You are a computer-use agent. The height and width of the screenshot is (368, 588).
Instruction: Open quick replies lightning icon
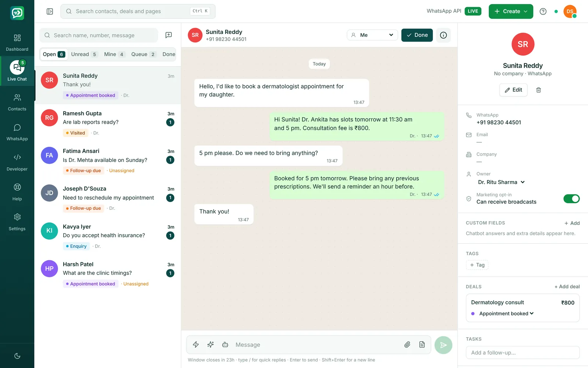(x=196, y=345)
